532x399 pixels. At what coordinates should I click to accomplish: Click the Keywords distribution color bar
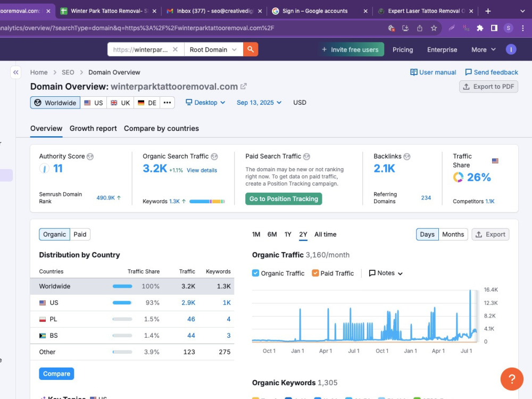pyautogui.click(x=207, y=202)
